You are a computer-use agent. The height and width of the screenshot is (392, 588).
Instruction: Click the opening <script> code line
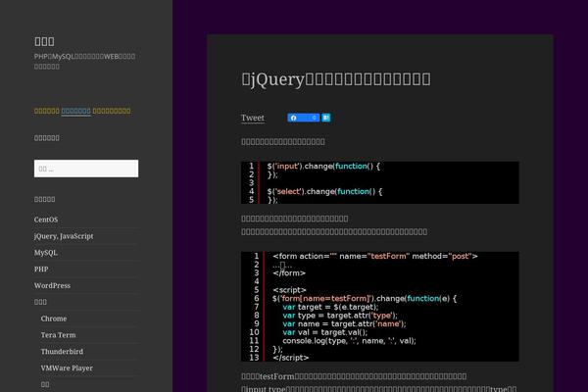click(x=289, y=290)
